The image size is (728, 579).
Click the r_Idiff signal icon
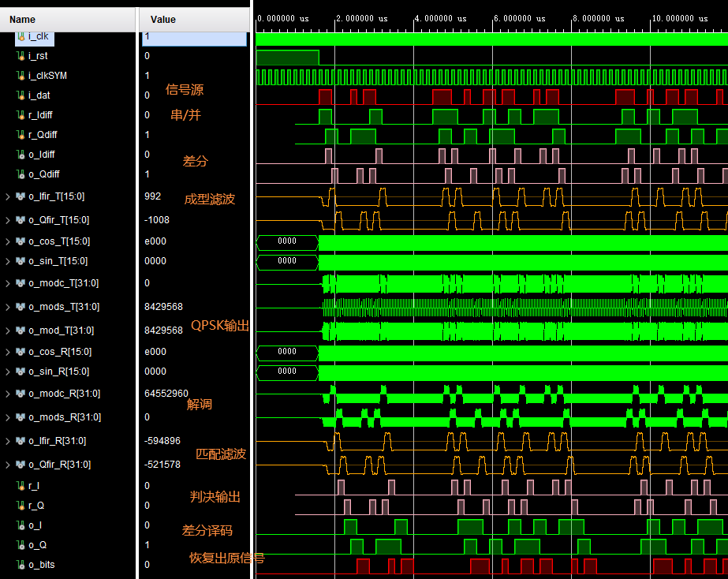pos(21,114)
